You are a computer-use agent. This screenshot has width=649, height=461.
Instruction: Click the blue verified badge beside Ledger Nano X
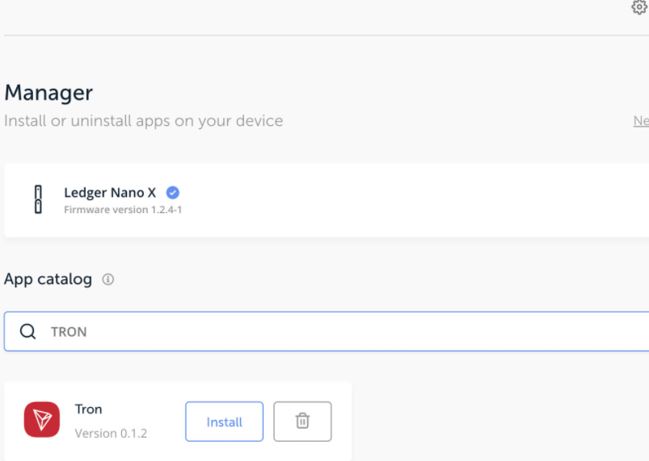click(173, 192)
